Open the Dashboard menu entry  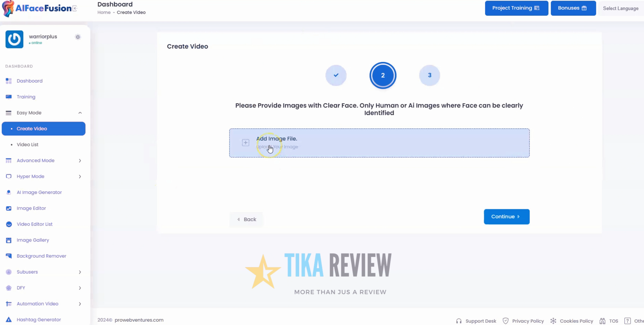[30, 81]
